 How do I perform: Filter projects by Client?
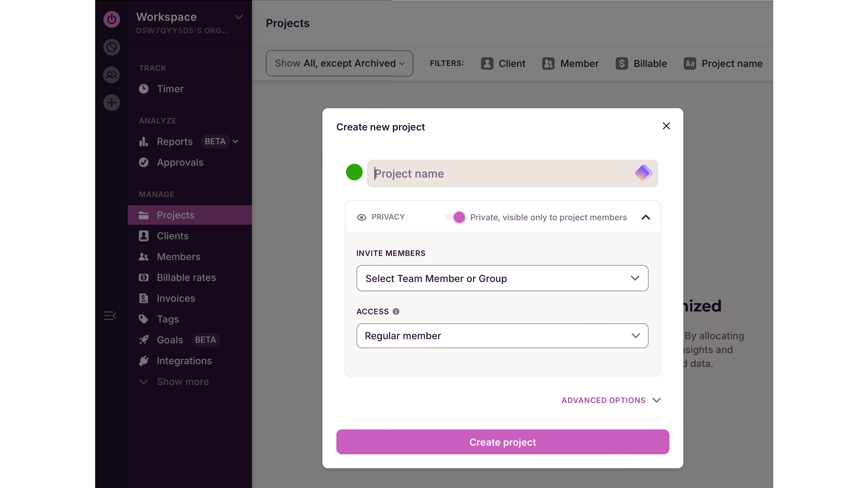click(503, 63)
